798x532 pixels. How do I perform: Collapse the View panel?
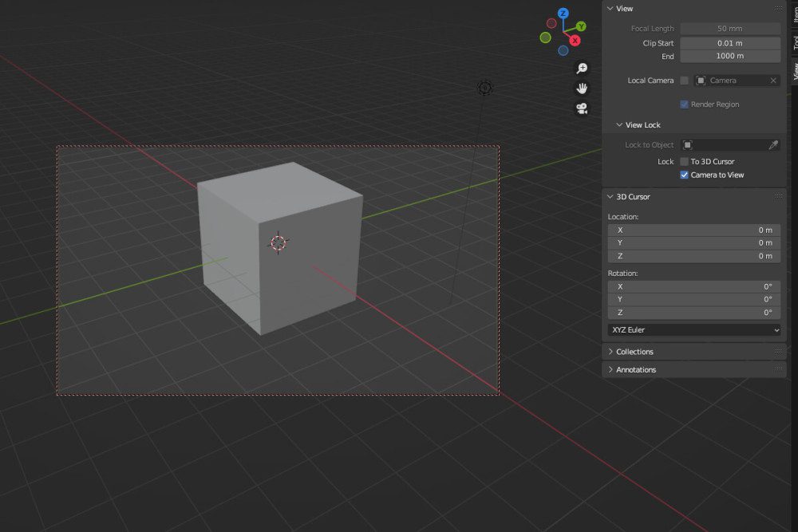(610, 9)
